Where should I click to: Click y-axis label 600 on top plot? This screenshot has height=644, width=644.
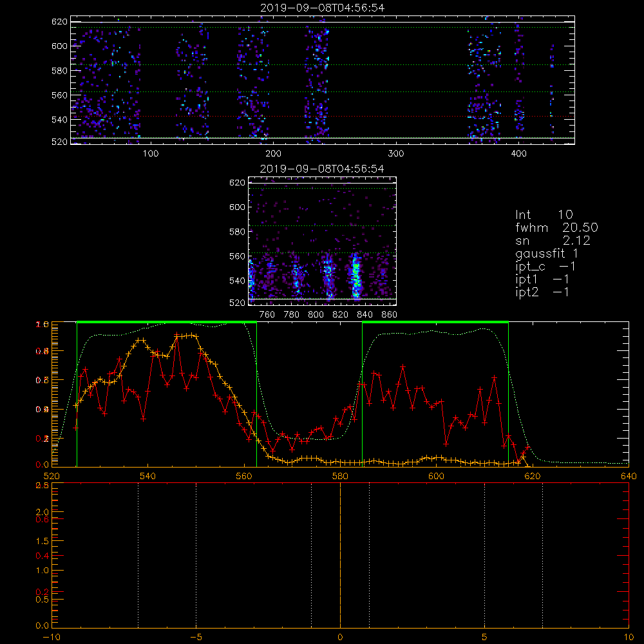click(x=59, y=46)
